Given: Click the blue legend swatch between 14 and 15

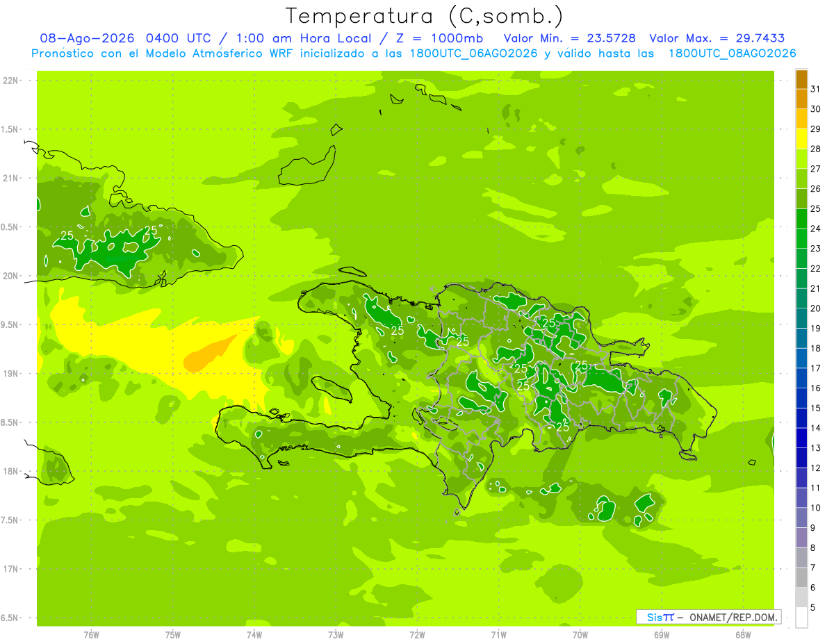Looking at the screenshot, I should pyautogui.click(x=801, y=418).
